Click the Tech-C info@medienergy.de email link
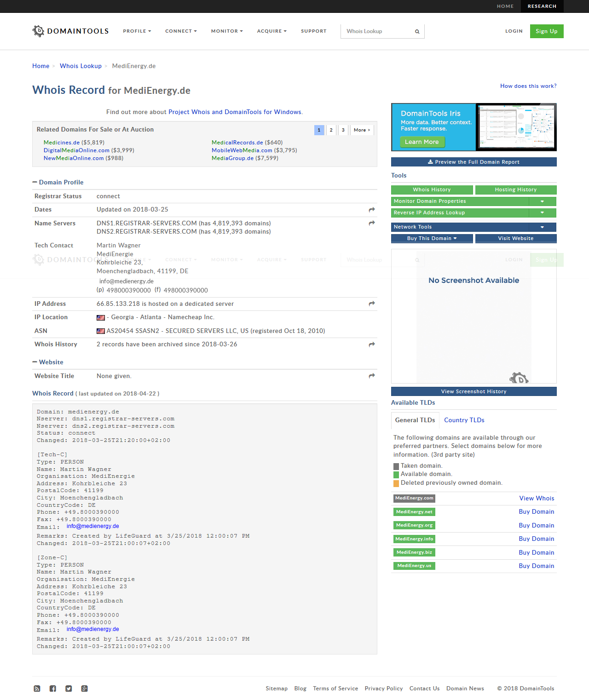Viewport: 589px width, 700px height. click(x=93, y=526)
